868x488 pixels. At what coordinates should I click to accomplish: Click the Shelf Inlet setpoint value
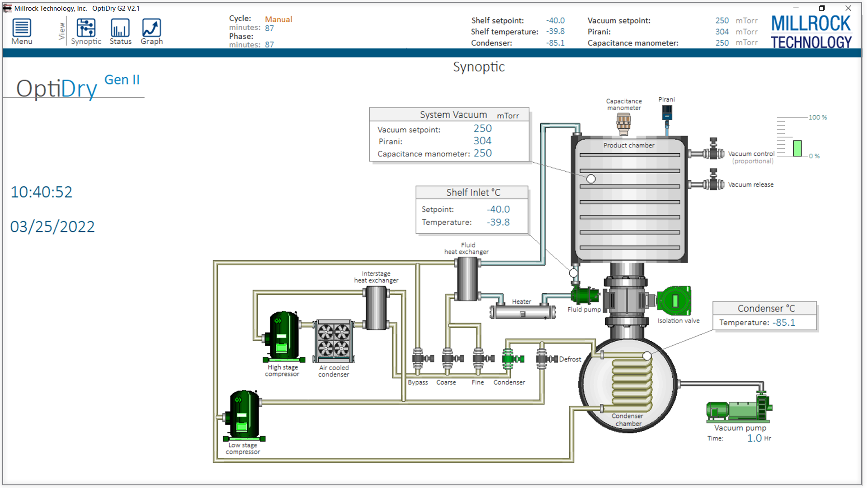498,209
